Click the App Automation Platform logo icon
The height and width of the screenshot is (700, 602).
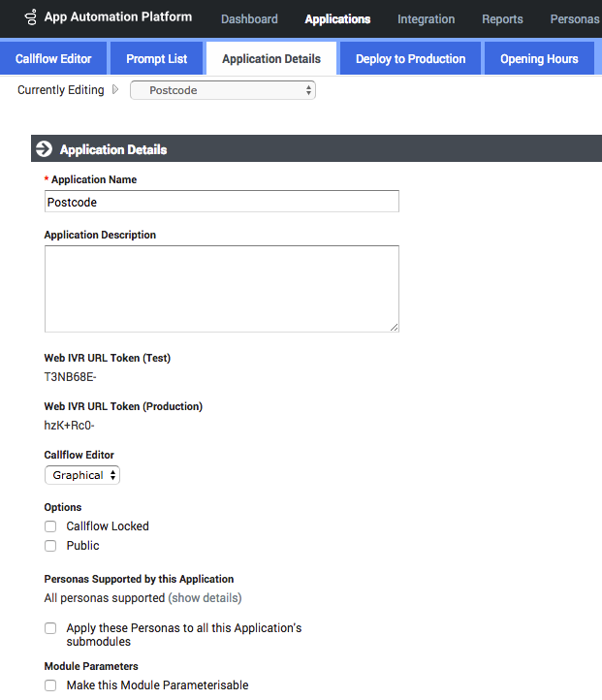[31, 16]
